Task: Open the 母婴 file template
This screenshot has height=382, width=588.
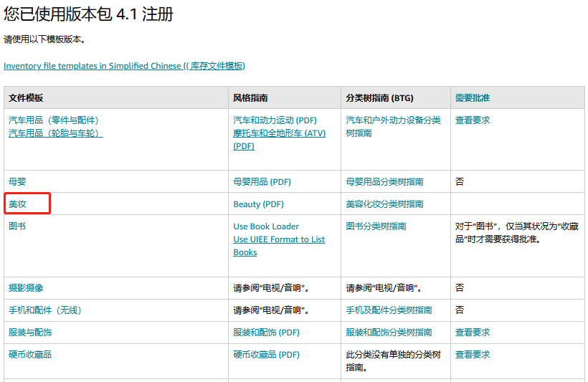Action: 17,182
